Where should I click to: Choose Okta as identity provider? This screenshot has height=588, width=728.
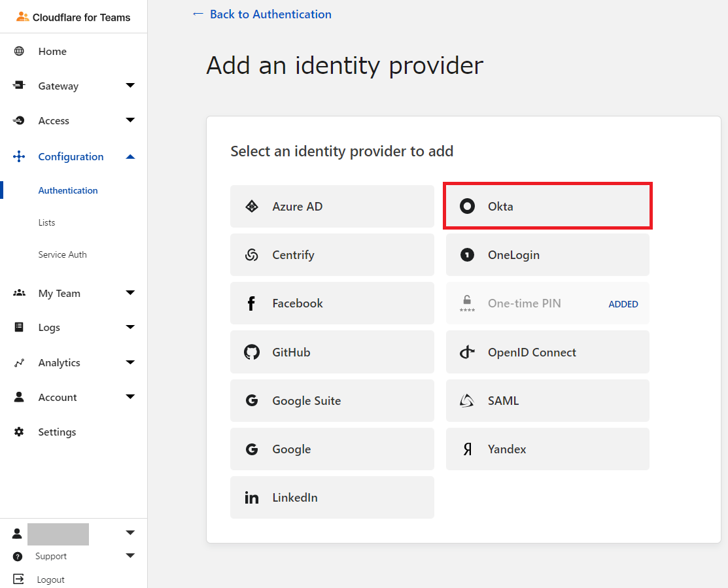547,206
